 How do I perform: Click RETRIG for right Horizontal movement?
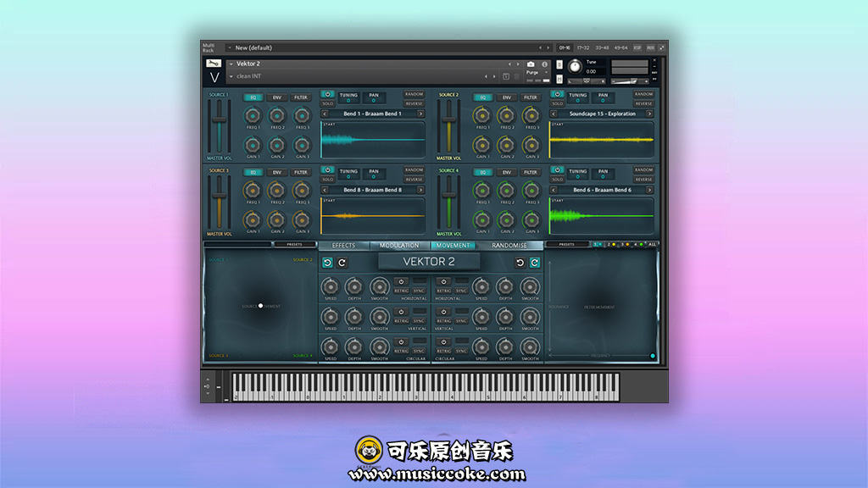click(443, 291)
